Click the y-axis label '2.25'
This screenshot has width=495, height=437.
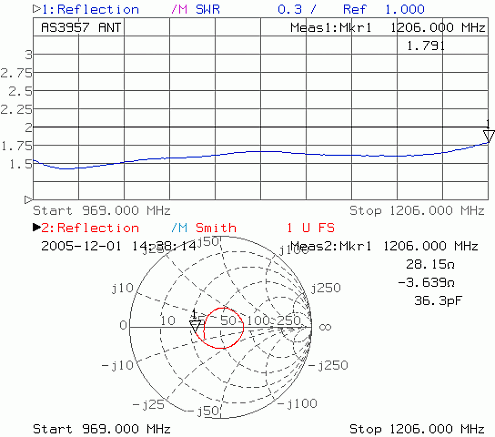tap(17, 109)
